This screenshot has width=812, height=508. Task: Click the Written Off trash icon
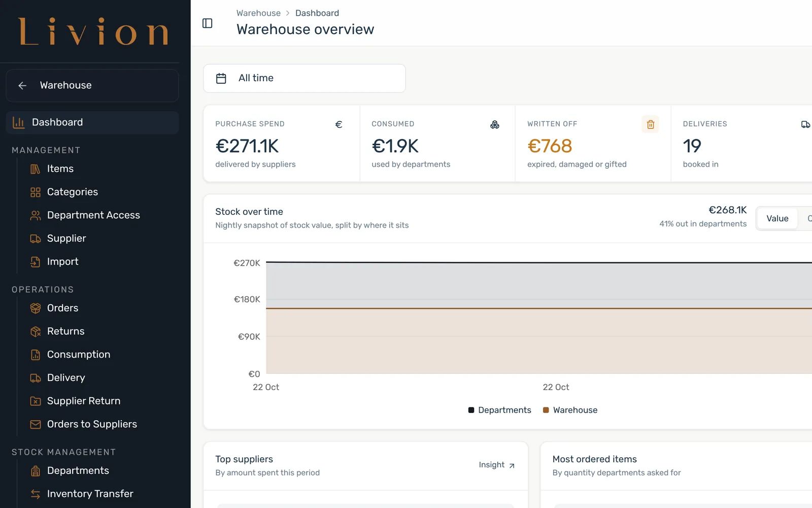point(650,124)
